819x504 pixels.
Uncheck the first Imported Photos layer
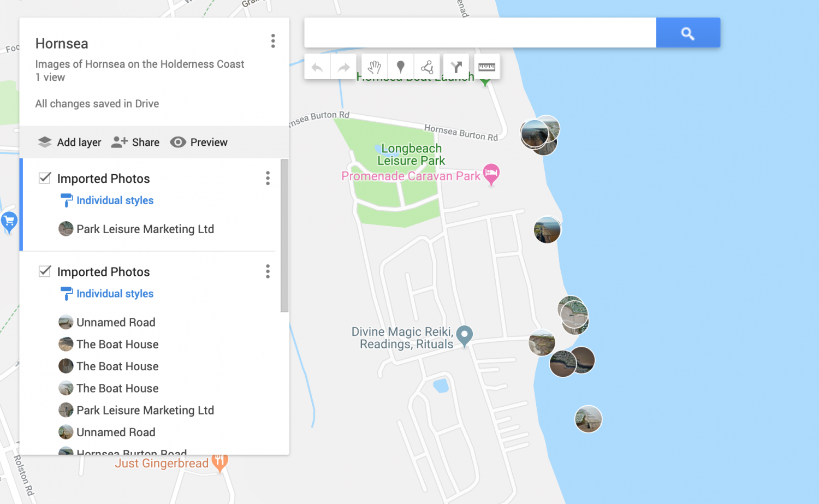click(45, 178)
